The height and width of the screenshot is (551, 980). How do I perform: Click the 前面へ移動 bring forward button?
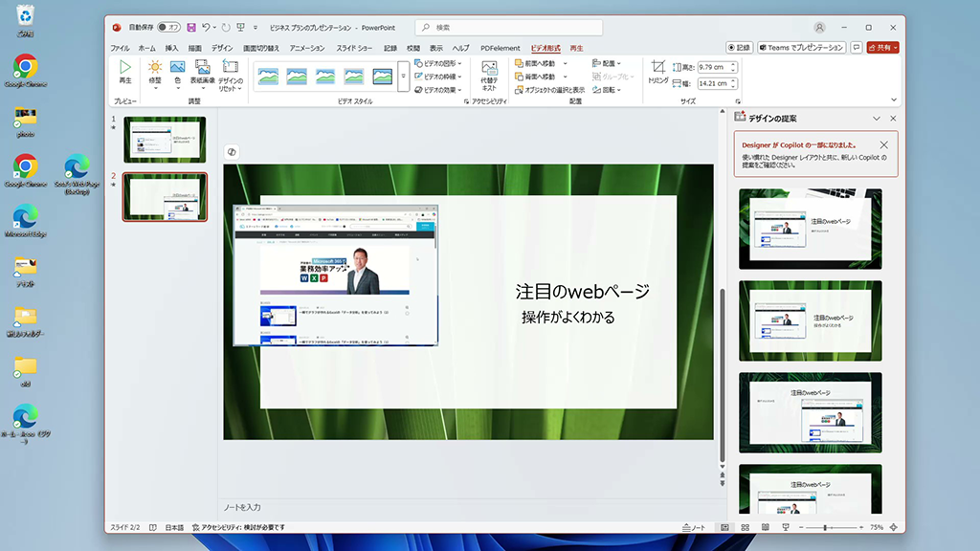pos(536,64)
